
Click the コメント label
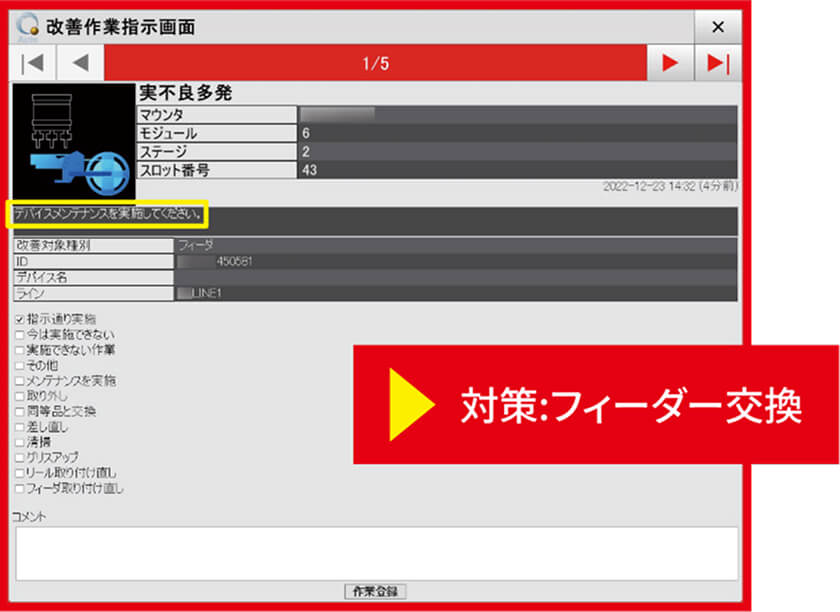29,517
